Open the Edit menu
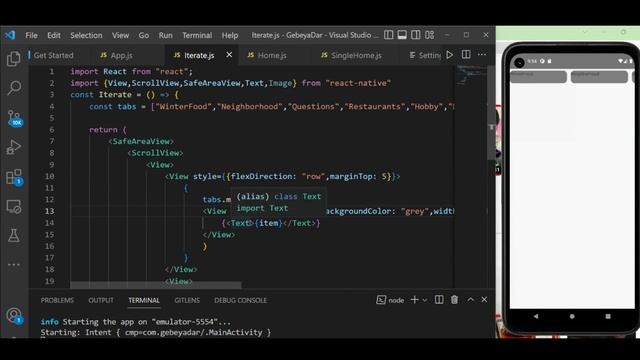640x360 pixels. pos(54,36)
